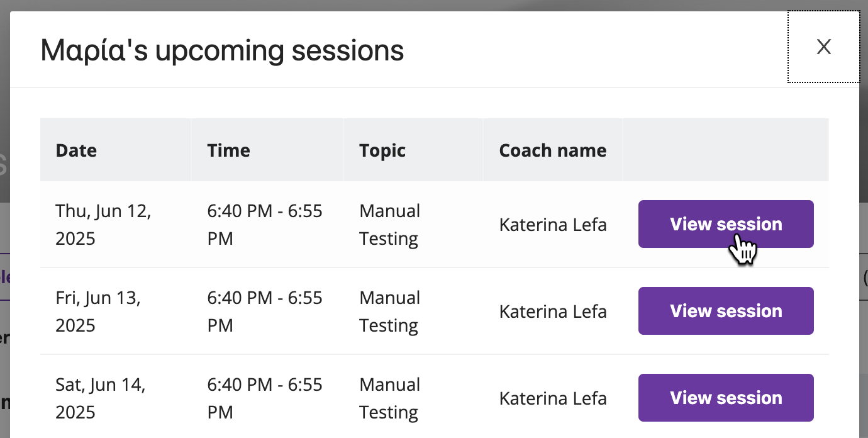Image resolution: width=868 pixels, height=438 pixels.
Task: Click the Date column header
Action: (x=76, y=150)
